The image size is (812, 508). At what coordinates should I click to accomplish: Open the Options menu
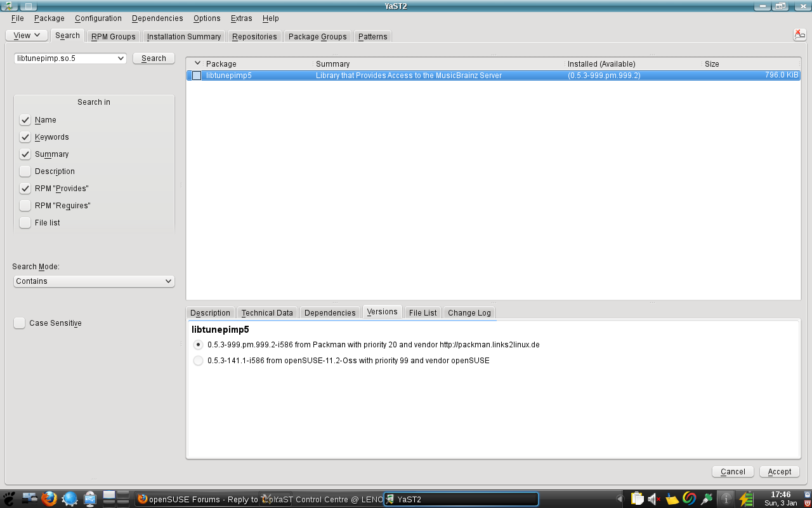[x=207, y=18]
